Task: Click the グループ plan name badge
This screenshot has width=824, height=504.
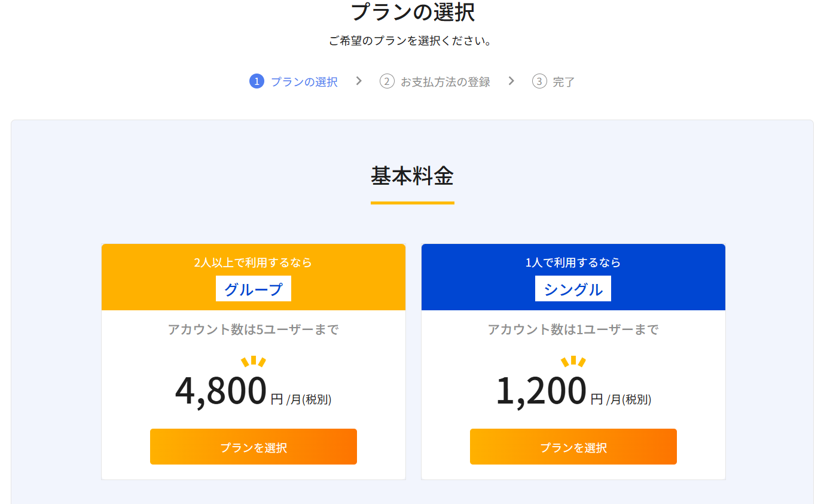Action: 254,289
